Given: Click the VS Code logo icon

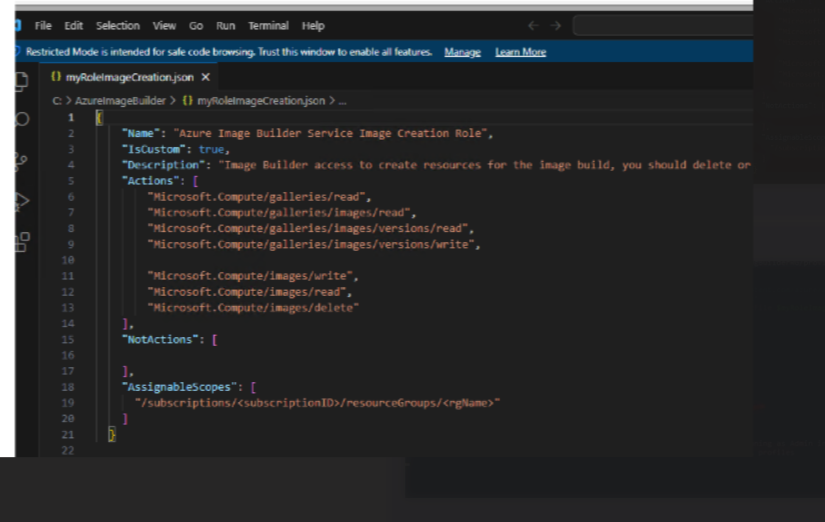Looking at the screenshot, I should (17, 25).
